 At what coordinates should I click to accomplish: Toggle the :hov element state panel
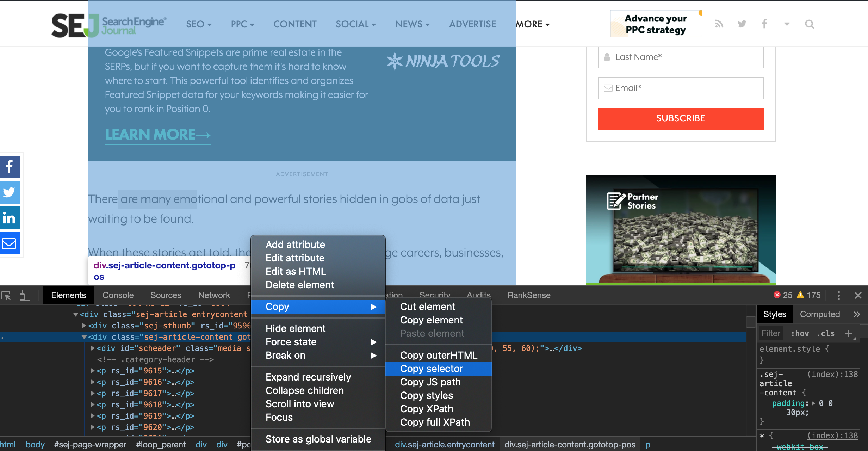pyautogui.click(x=800, y=333)
